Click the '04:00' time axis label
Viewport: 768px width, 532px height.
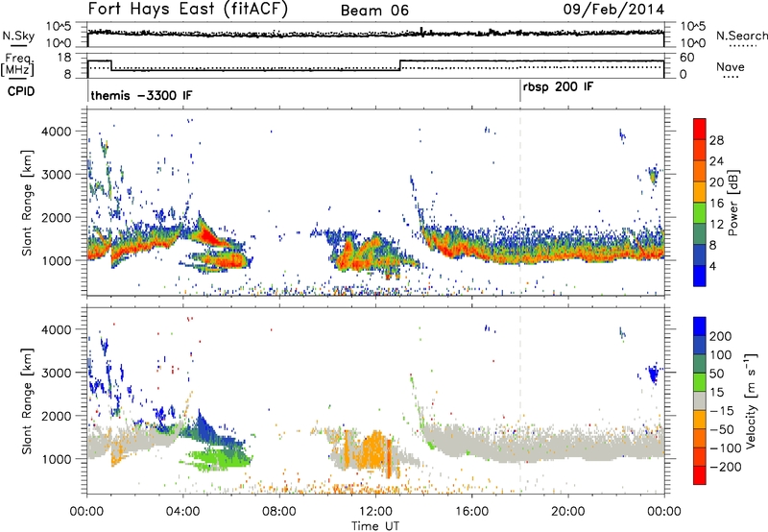click(x=183, y=512)
